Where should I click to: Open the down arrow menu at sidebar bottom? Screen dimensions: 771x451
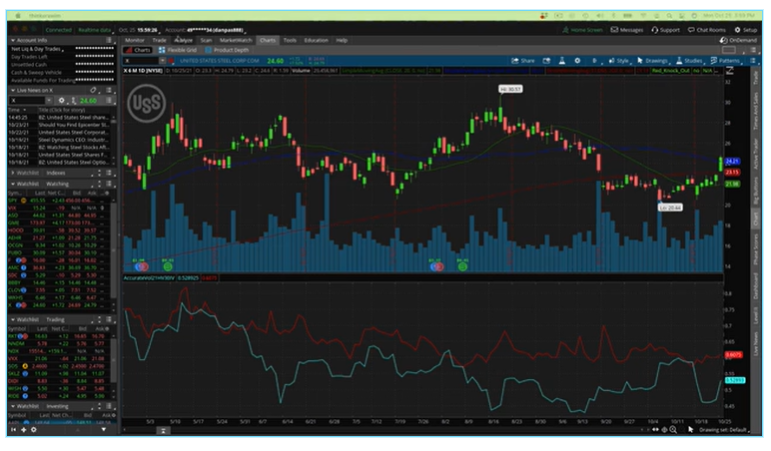(x=103, y=429)
